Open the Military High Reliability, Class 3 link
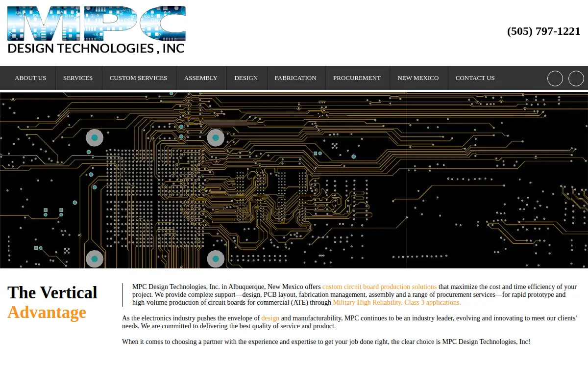The height and width of the screenshot is (368, 588). pyautogui.click(x=397, y=302)
